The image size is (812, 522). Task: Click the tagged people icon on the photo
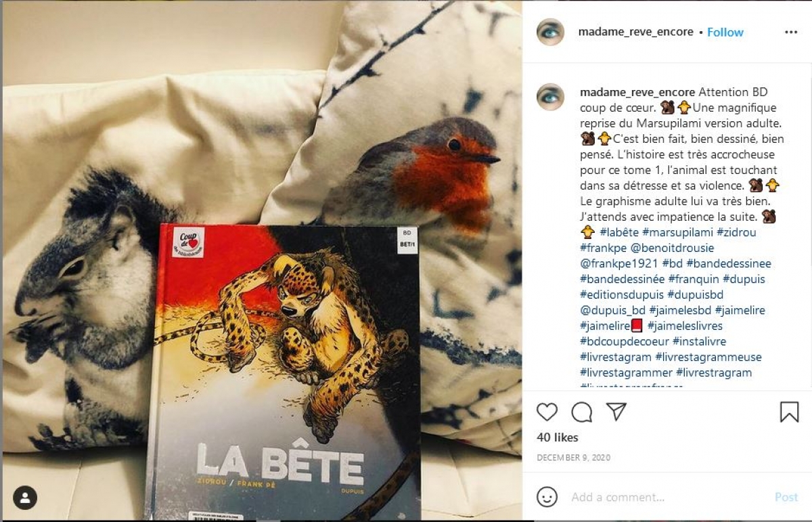click(x=25, y=498)
